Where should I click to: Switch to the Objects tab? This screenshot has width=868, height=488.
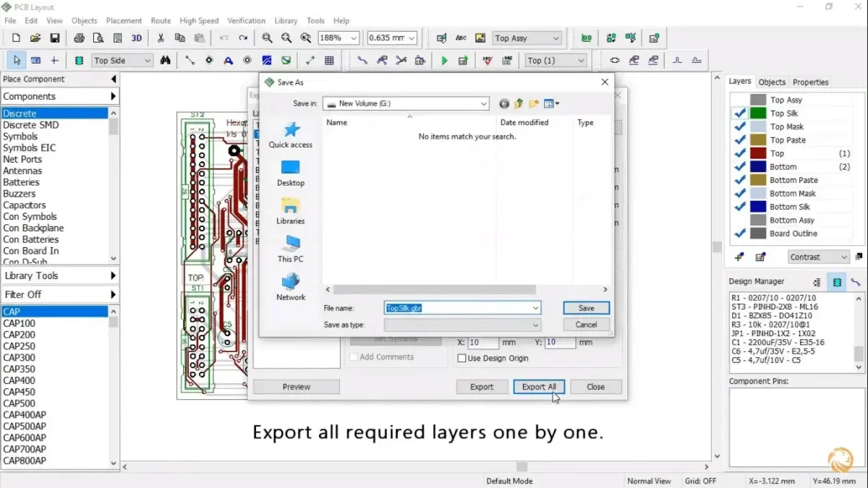click(772, 82)
